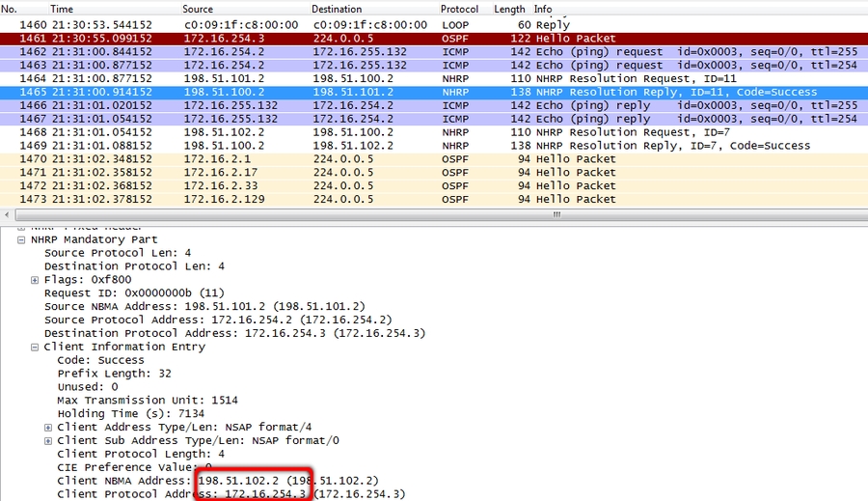Select packet 1464 NHRP Resolution Request row
Viewport: 868px width, 501px height.
point(386,78)
